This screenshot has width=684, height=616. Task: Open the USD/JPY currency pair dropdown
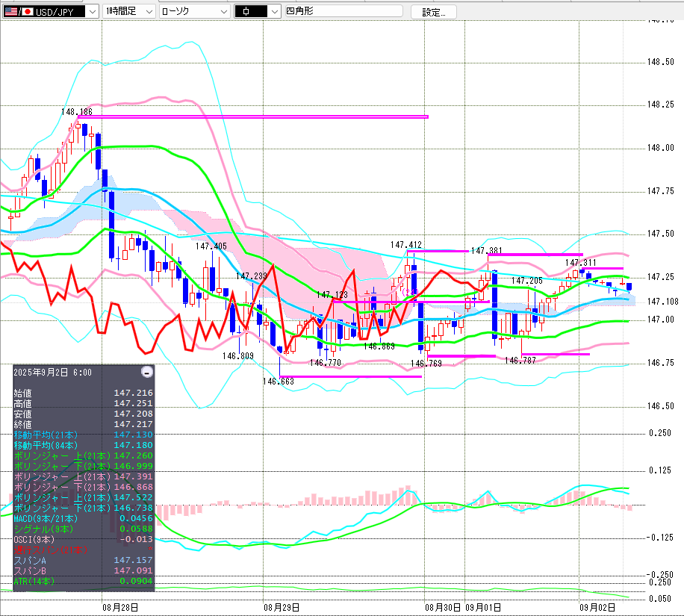(51, 11)
